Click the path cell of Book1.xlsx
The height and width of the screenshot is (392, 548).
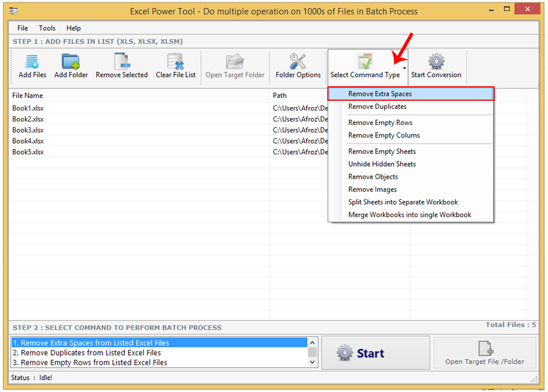tap(300, 108)
